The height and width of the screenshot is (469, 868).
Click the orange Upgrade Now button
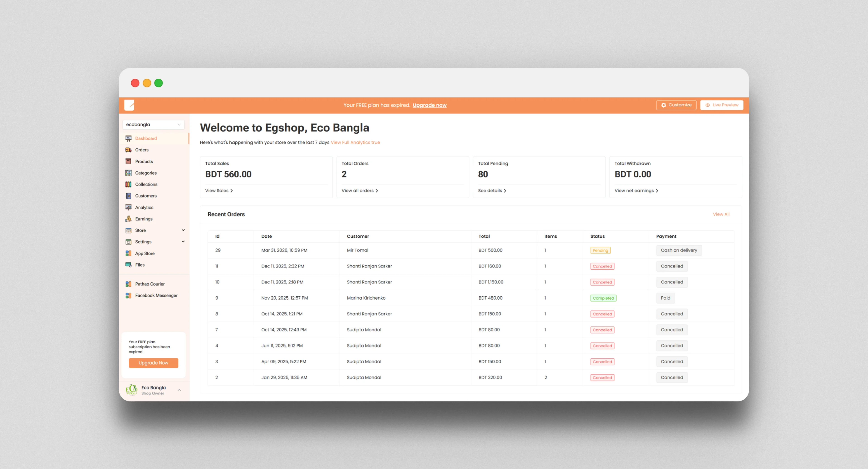pos(153,363)
